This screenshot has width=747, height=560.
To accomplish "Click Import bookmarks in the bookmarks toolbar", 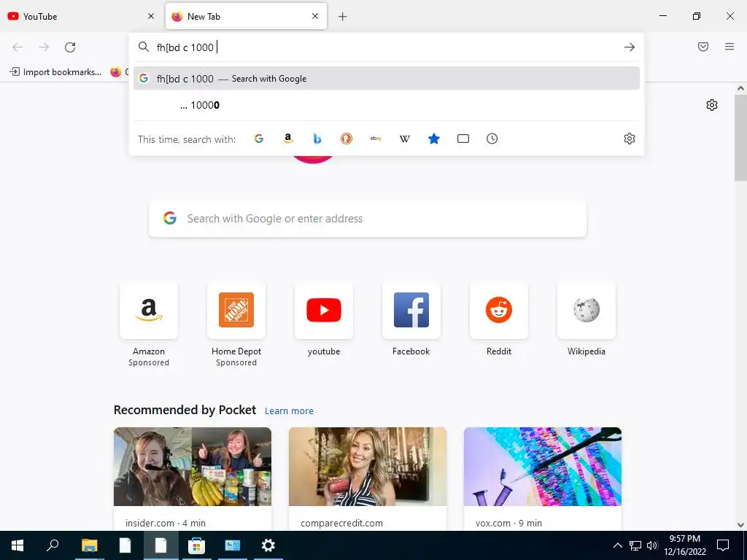I will (55, 72).
